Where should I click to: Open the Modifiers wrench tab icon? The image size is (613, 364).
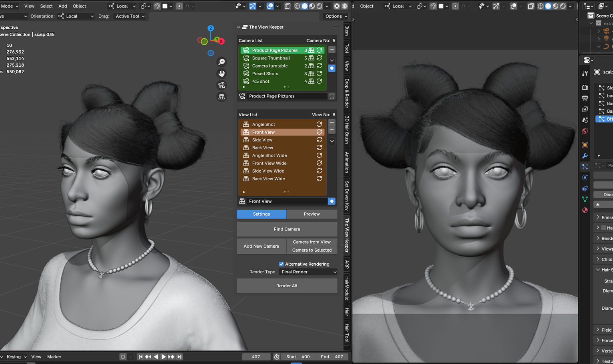[585, 156]
